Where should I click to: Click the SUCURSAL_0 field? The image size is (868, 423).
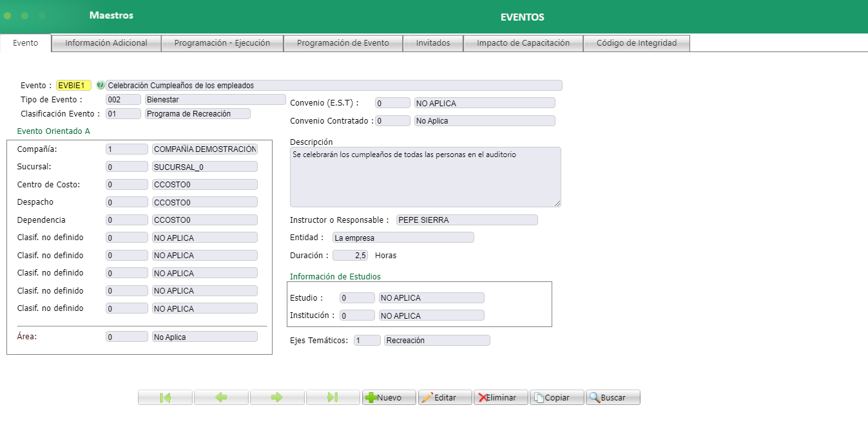(205, 166)
